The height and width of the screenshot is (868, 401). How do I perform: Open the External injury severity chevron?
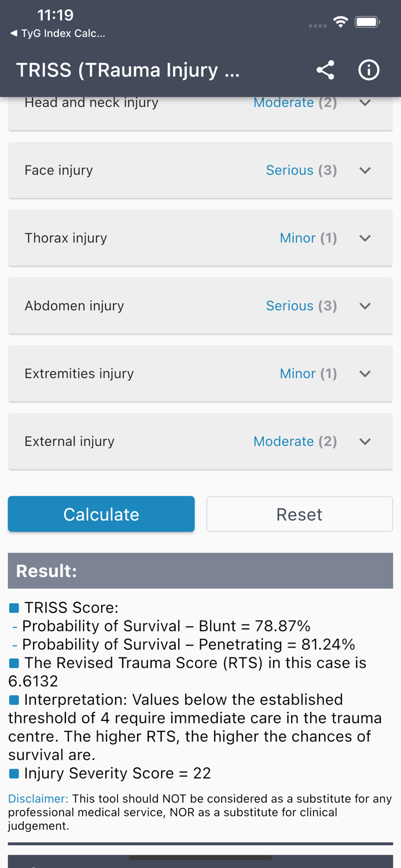(365, 441)
